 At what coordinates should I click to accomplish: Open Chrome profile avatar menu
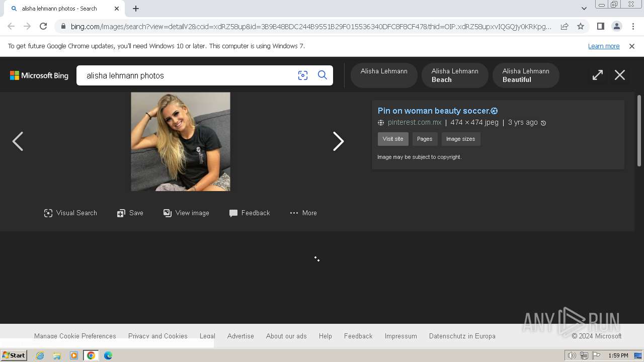(x=616, y=26)
